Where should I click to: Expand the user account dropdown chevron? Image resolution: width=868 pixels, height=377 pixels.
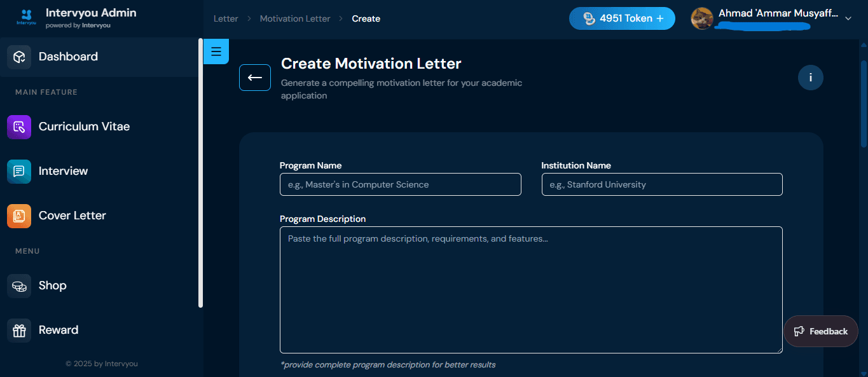(848, 18)
